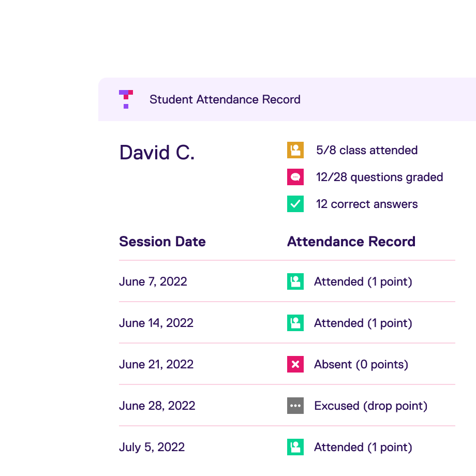This screenshot has height=476, width=476.
Task: Click the 5/8 class attended stat
Action: pos(367,151)
